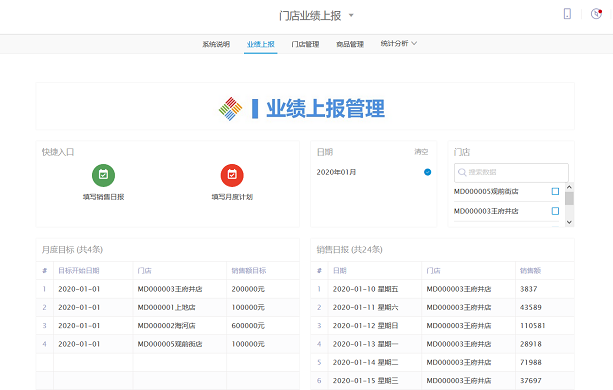Image resolution: width=613 pixels, height=390 pixels.
Task: Click the colorful logo beside 业绩上报管理
Action: coord(230,109)
